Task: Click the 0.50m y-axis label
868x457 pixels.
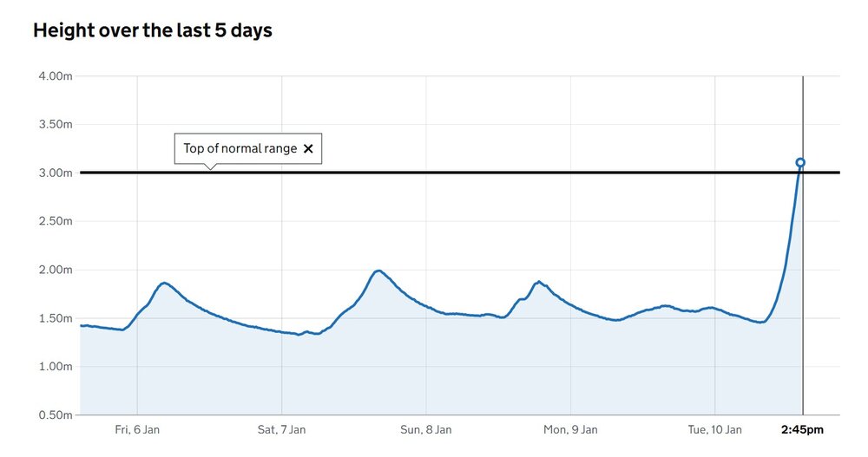Action: click(55, 415)
